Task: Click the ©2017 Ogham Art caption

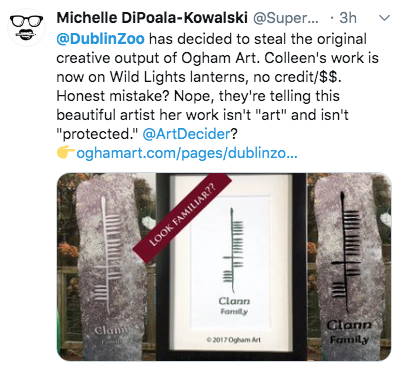Action: tap(233, 340)
